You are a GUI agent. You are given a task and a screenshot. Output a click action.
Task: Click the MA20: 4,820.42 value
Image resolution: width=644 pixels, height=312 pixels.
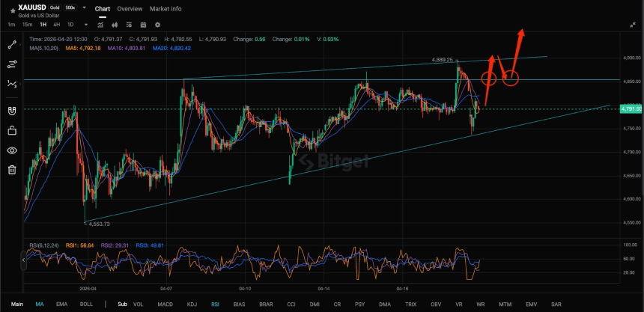171,48
